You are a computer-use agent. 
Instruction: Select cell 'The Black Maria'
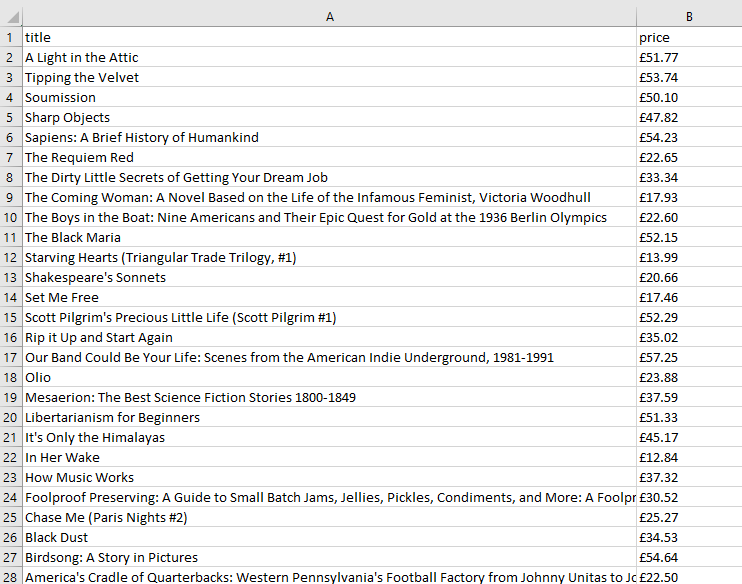coord(329,237)
